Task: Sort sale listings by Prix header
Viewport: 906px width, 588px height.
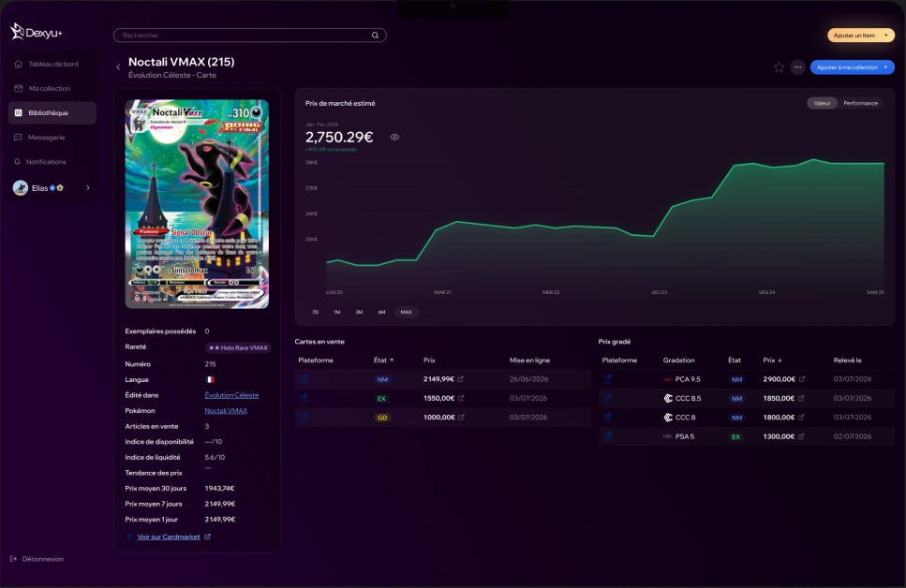Action: coord(429,360)
